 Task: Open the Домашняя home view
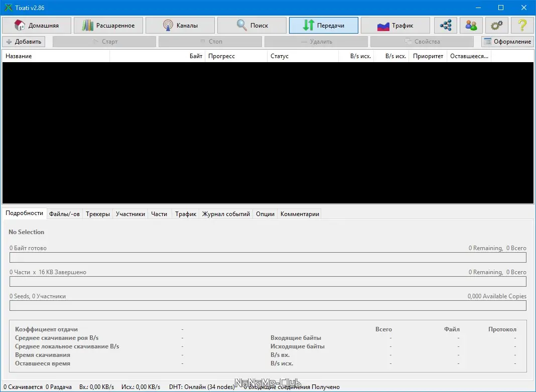click(x=37, y=25)
